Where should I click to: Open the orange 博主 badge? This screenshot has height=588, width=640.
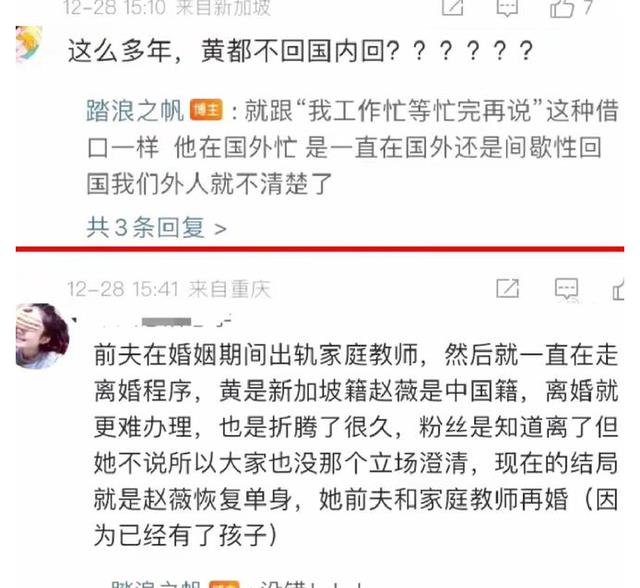point(206,110)
